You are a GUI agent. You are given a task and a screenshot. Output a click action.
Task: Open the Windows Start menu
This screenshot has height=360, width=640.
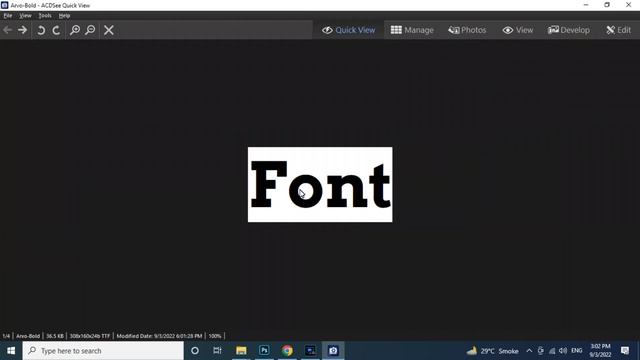point(11,351)
